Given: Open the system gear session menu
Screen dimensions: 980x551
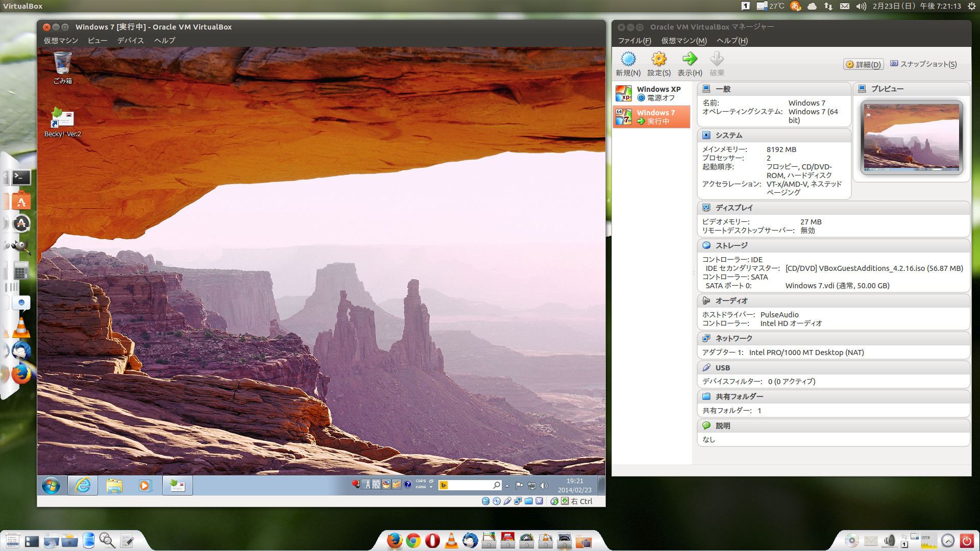Looking at the screenshot, I should click(971, 6).
